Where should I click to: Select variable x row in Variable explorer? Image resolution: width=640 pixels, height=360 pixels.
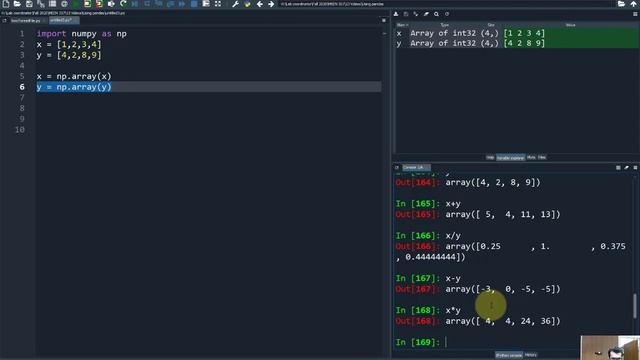[517, 33]
